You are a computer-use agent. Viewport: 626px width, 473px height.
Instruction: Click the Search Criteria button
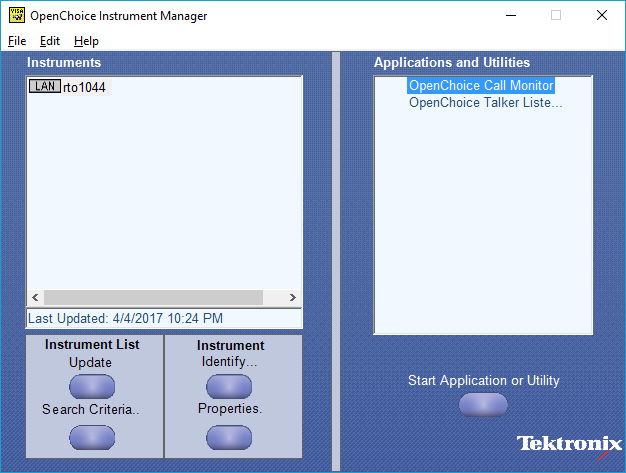pos(92,437)
